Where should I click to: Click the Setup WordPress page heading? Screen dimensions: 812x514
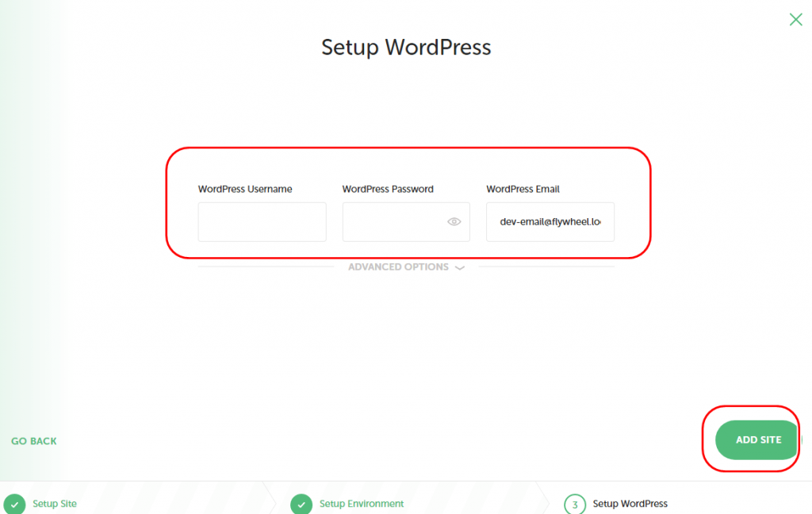tap(406, 47)
